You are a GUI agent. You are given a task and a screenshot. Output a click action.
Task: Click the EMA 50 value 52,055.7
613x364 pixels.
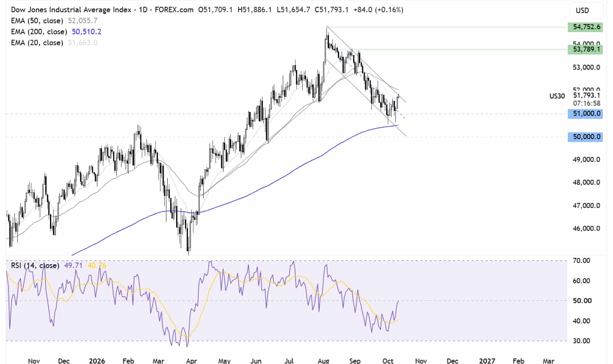[83, 21]
